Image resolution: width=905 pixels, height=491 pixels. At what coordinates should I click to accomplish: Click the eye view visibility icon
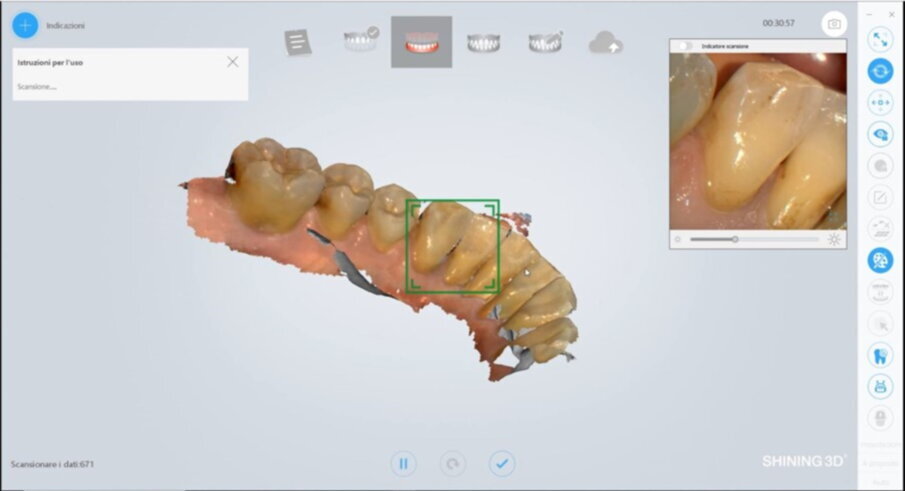[x=880, y=134]
